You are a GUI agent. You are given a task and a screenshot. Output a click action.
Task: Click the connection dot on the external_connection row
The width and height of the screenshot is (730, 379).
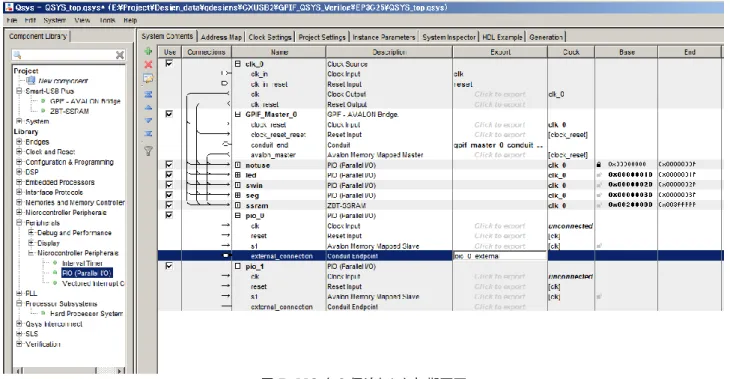tap(226, 256)
